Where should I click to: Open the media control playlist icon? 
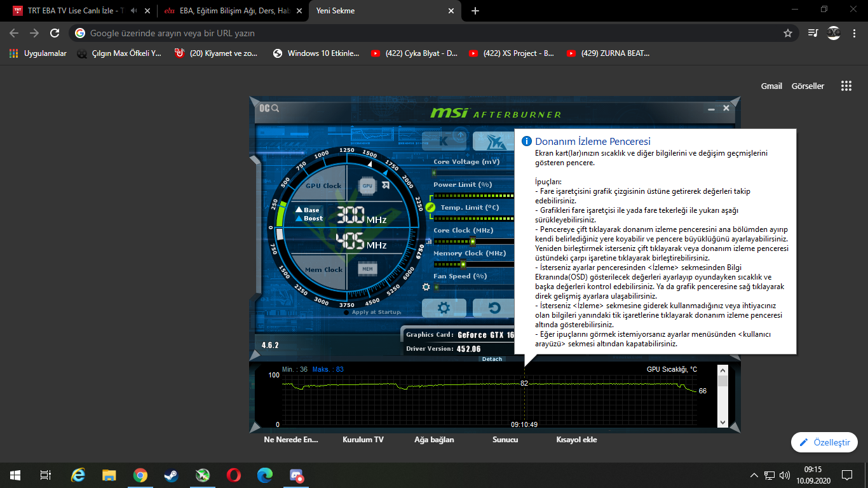pos(813,33)
